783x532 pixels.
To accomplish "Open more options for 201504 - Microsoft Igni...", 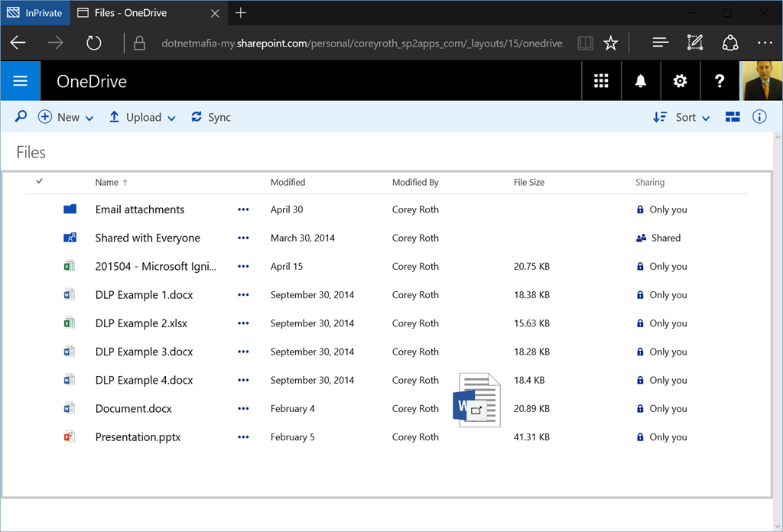I will click(x=243, y=267).
